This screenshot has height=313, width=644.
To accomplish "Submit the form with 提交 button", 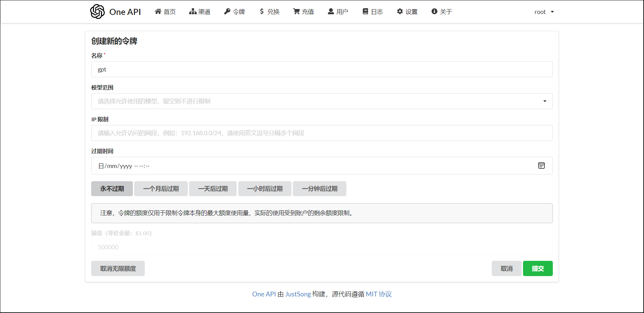I will (x=538, y=269).
